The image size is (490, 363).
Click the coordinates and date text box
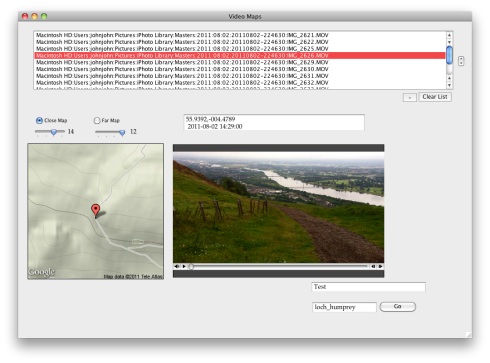point(274,122)
